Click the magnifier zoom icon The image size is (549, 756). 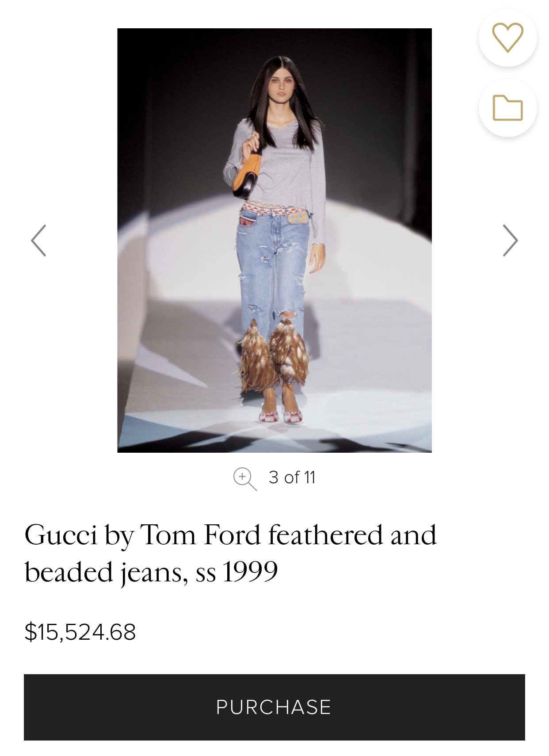244,478
